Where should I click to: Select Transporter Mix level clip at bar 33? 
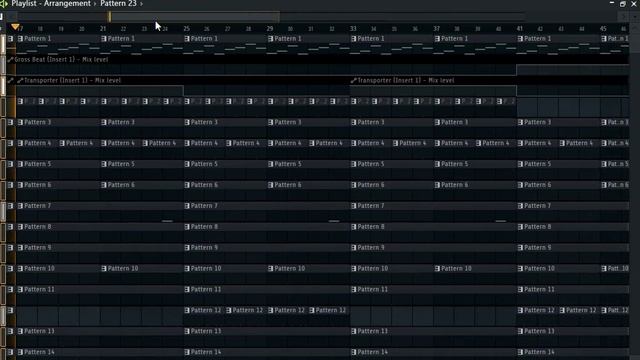point(406,80)
